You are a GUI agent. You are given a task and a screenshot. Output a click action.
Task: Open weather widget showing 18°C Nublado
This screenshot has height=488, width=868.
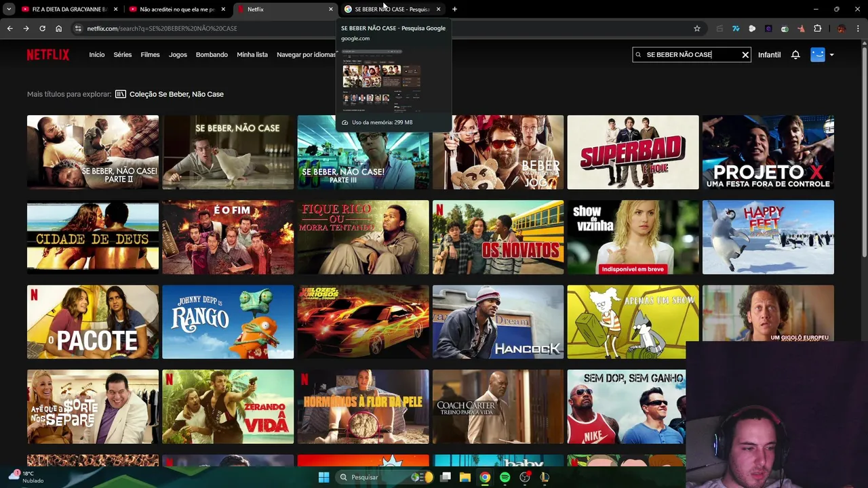pos(26,477)
